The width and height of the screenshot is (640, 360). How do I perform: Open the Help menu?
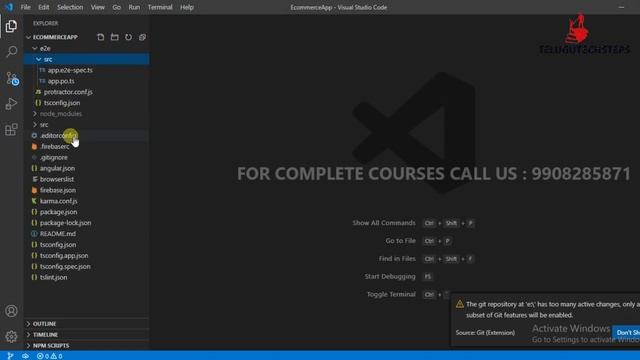point(187,7)
